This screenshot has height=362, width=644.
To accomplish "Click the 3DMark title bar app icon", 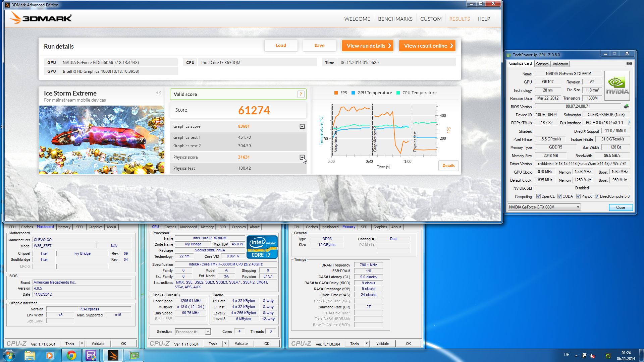I will point(7,5).
